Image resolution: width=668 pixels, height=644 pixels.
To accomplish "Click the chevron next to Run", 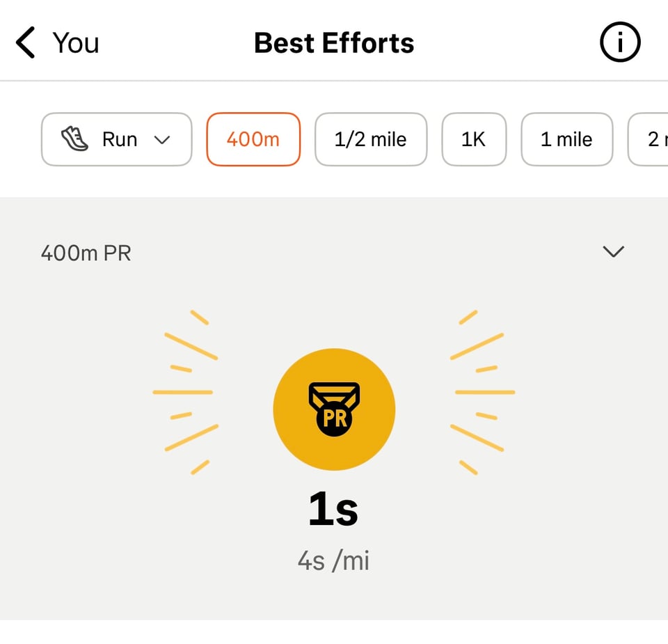I will 164,139.
